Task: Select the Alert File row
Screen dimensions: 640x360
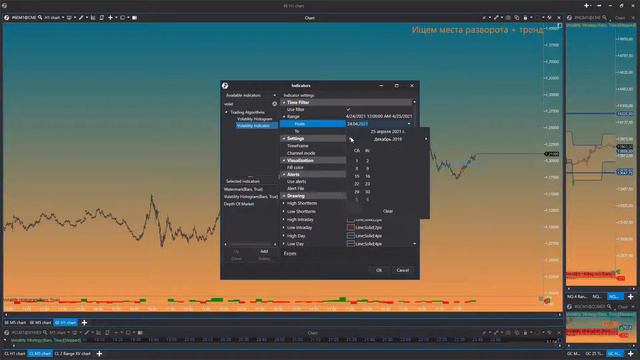Action: [313, 189]
